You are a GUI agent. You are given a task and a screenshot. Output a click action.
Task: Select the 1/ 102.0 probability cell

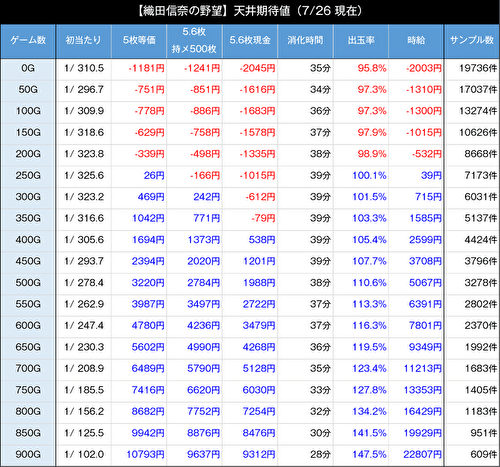pyautogui.click(x=84, y=454)
